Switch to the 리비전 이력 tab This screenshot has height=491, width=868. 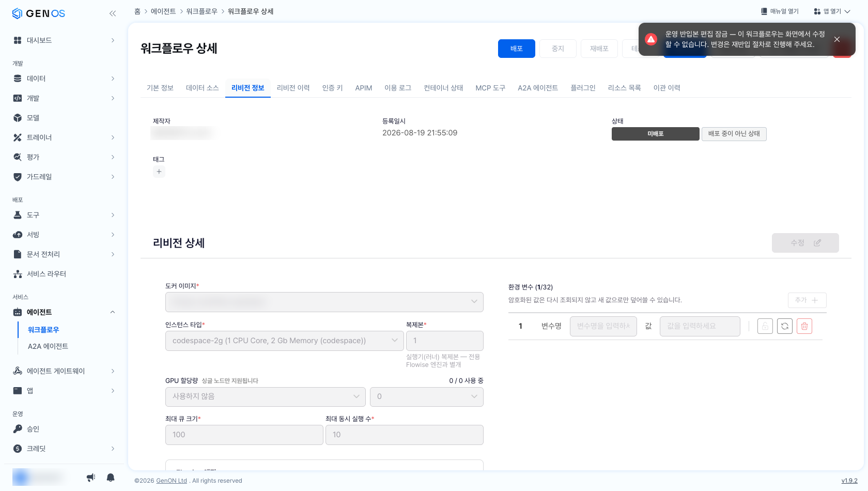point(293,88)
